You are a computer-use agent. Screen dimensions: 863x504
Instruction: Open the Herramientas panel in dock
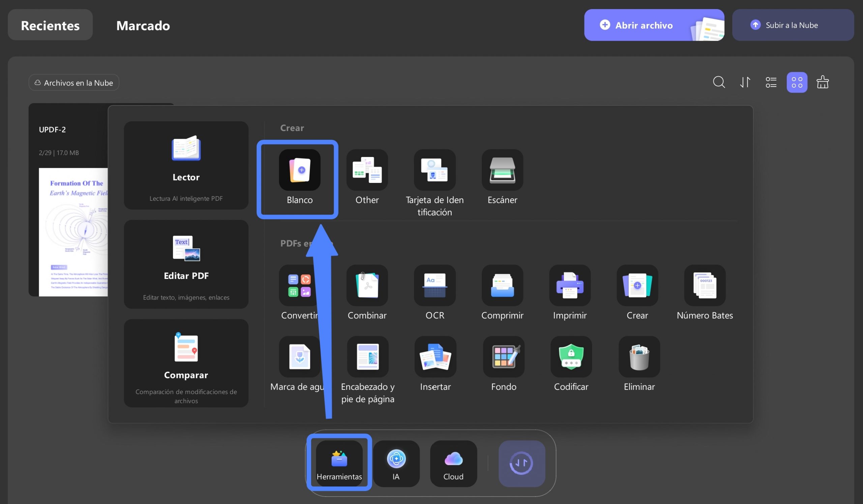point(339,463)
